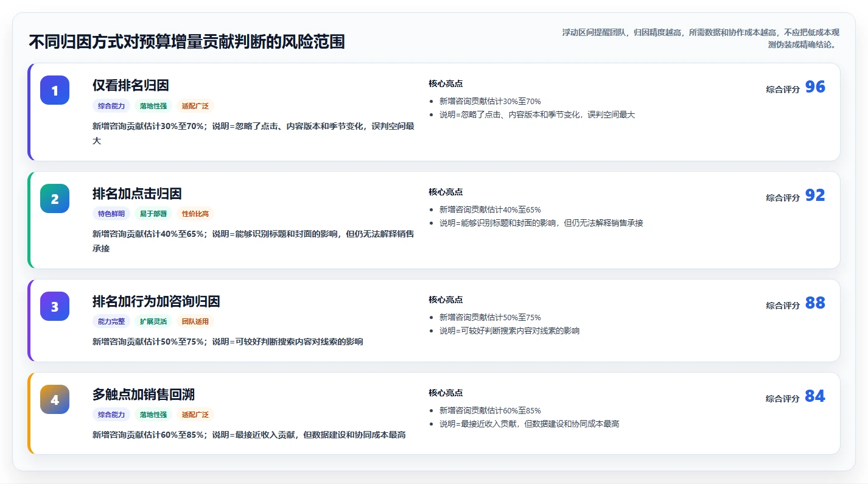The width and height of the screenshot is (868, 484).
Task: Click 核心亮点 heading in 排名加行为加咨询归因 card
Action: pos(446,300)
